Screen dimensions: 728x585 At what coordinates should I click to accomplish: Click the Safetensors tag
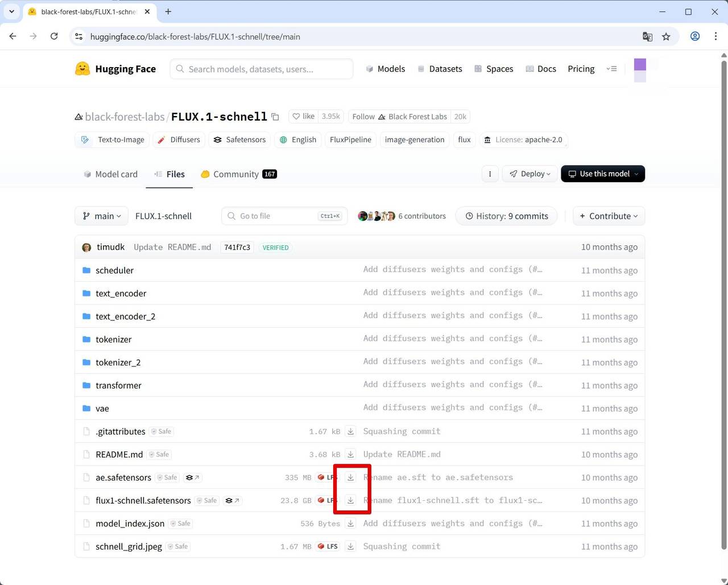click(x=239, y=139)
